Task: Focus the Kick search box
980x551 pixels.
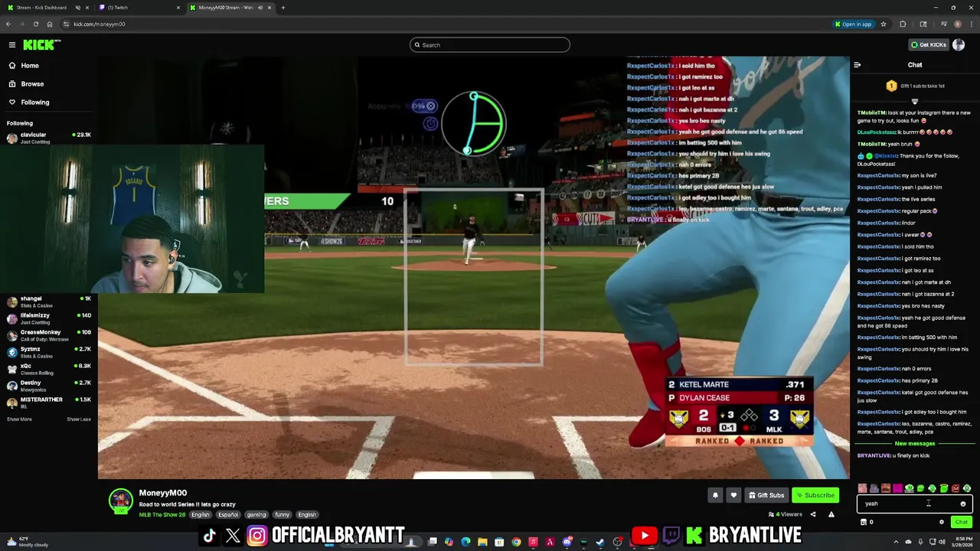Action: pos(490,45)
